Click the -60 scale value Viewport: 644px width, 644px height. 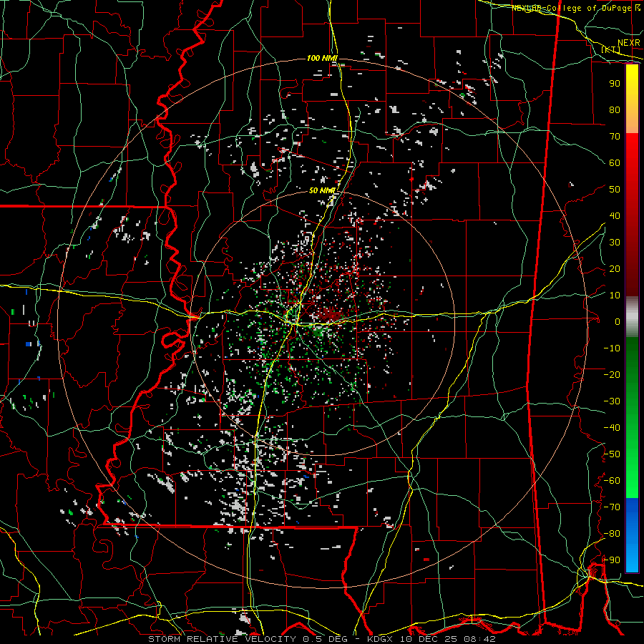pos(612,481)
